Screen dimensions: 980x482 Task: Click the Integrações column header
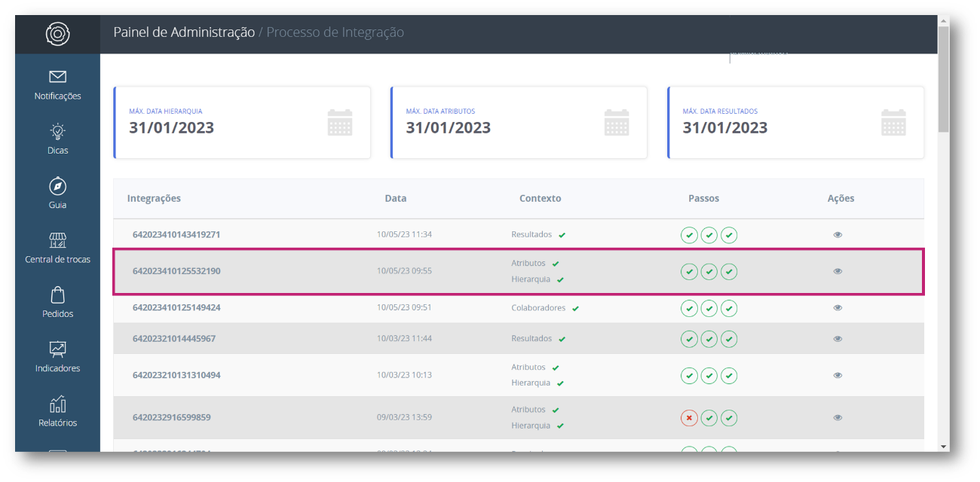[x=154, y=199]
